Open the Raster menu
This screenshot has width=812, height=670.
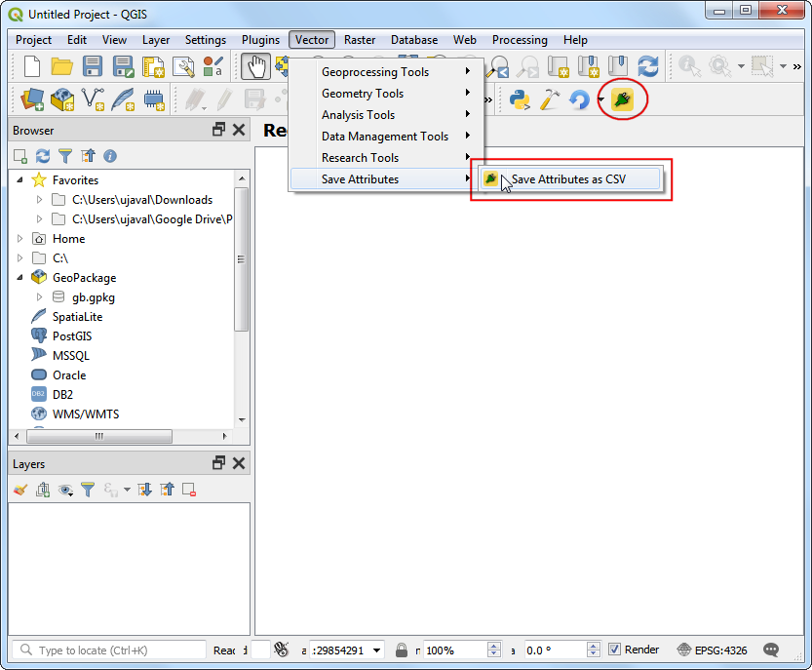tap(359, 40)
